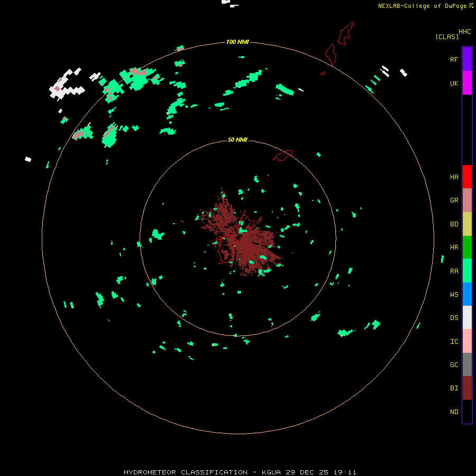The image size is (476, 476).
Task: Click the [CLAS] units label
Action: click(447, 36)
